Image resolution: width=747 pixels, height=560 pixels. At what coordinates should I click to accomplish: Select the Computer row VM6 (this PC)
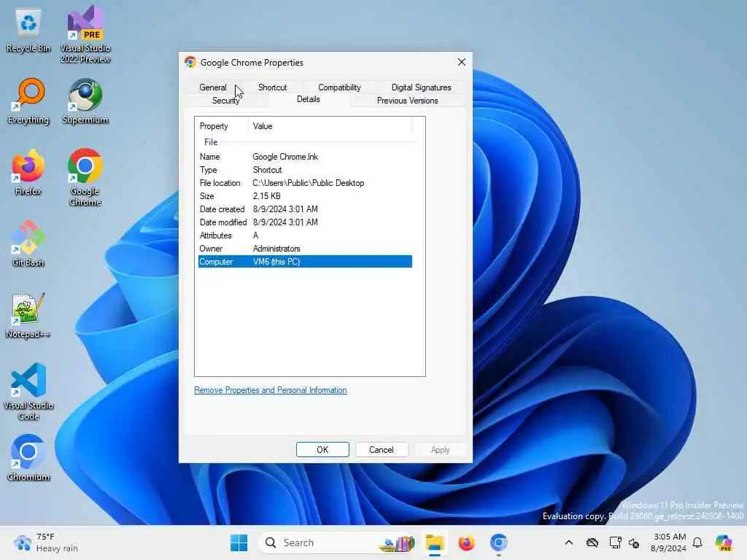coord(305,262)
